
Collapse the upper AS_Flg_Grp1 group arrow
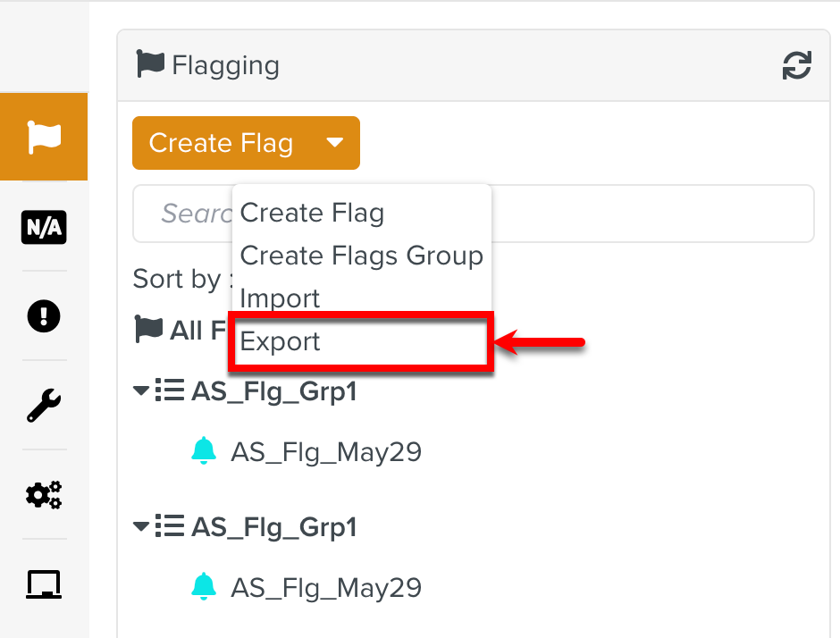pos(141,391)
